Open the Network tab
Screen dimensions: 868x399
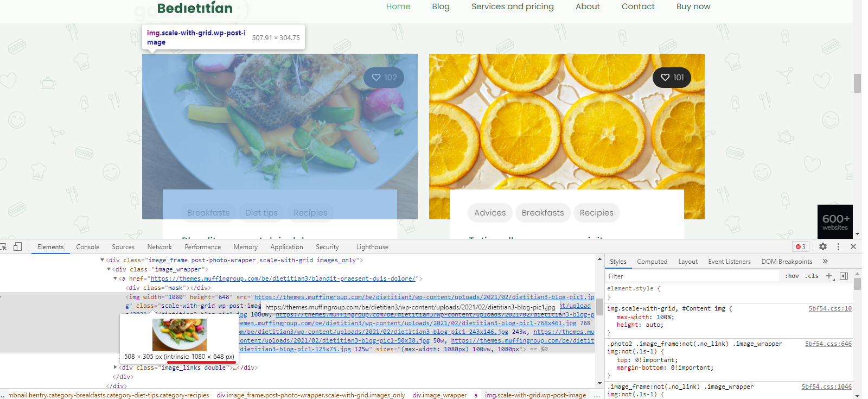(x=159, y=247)
